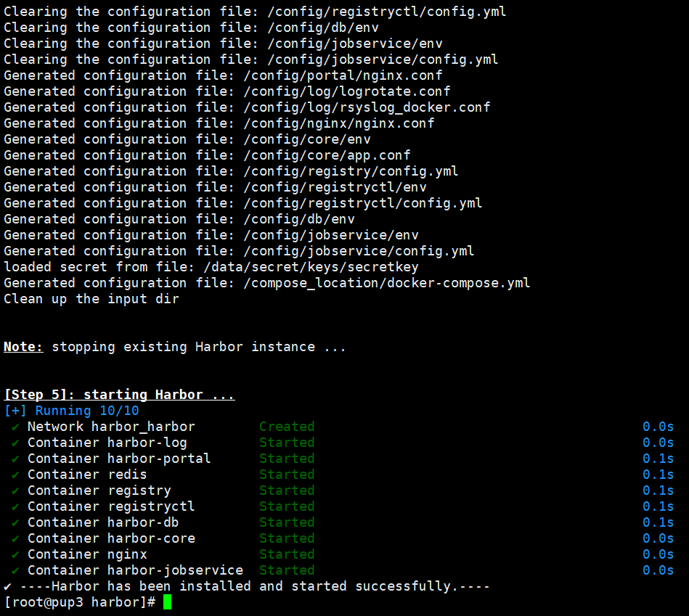
Task: Click the underlined 'Note:' label
Action: tap(23, 346)
